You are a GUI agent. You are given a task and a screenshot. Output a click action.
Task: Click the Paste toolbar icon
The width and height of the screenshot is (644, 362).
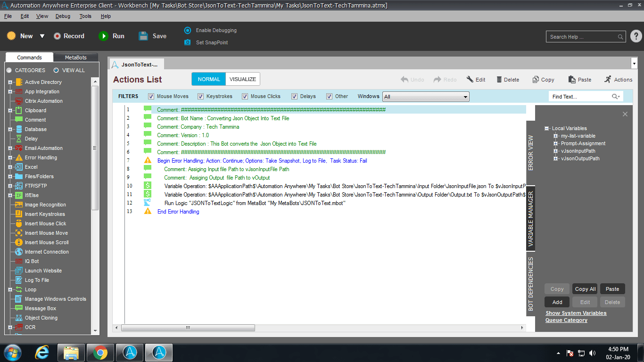572,80
